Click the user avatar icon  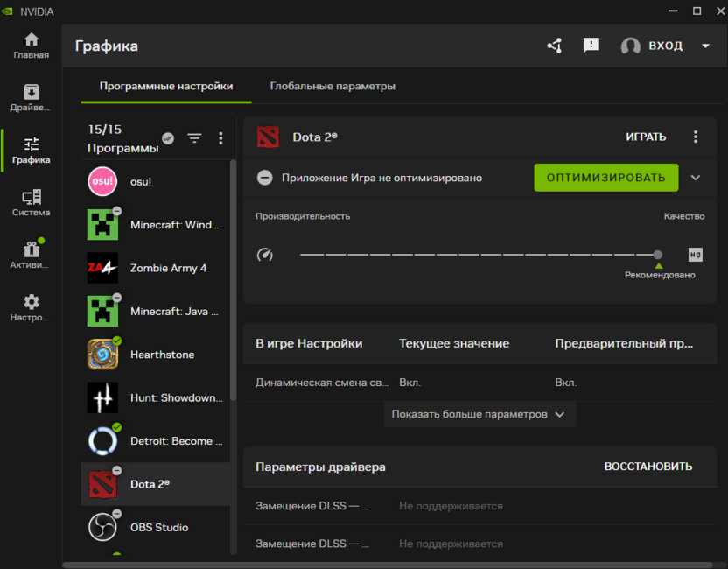tap(631, 46)
